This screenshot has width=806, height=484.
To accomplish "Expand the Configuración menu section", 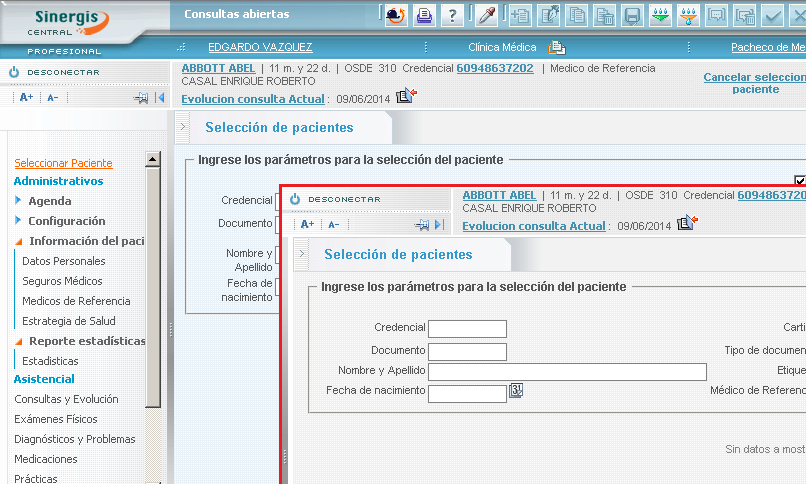I will pyautogui.click(x=66, y=221).
